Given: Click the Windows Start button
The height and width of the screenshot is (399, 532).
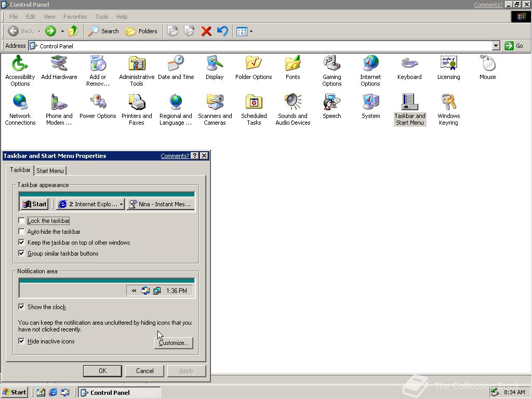Looking at the screenshot, I should [15, 392].
